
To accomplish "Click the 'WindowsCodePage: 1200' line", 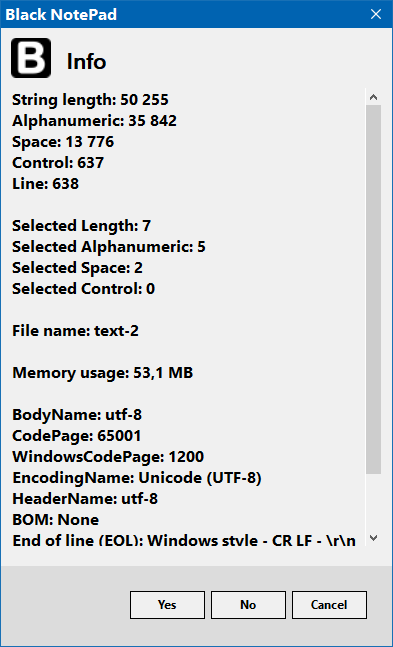I will [108, 457].
